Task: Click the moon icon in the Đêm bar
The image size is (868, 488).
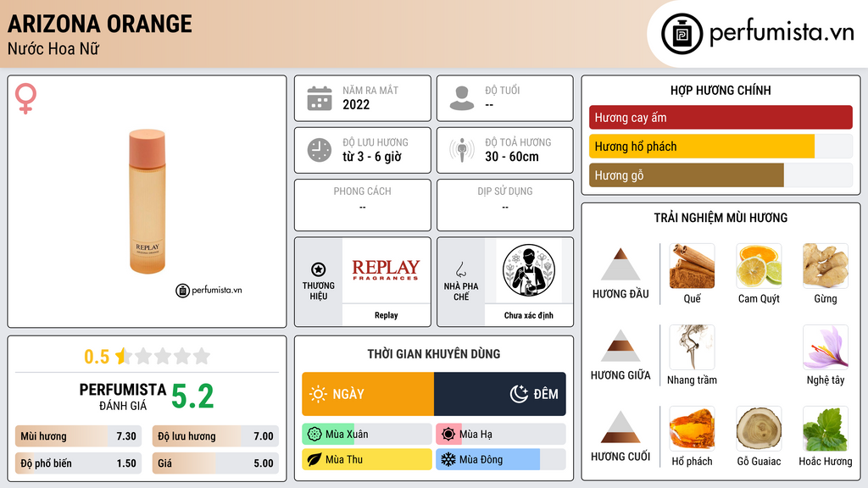Action: 519,394
